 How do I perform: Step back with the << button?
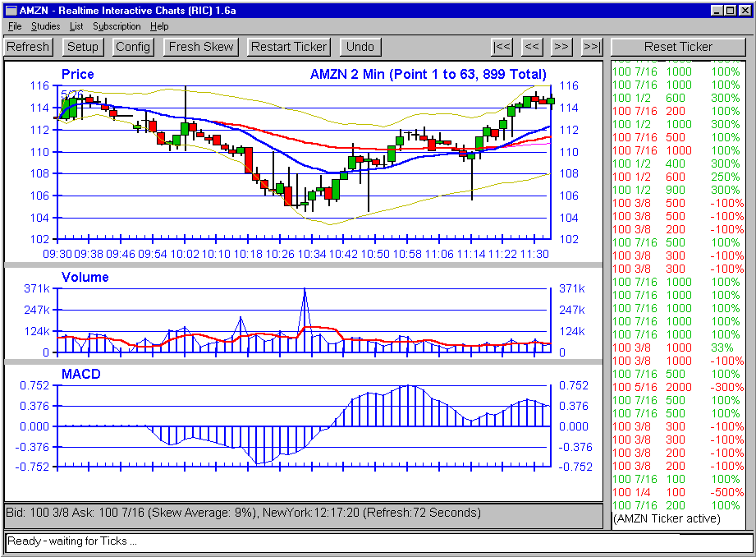tap(532, 47)
